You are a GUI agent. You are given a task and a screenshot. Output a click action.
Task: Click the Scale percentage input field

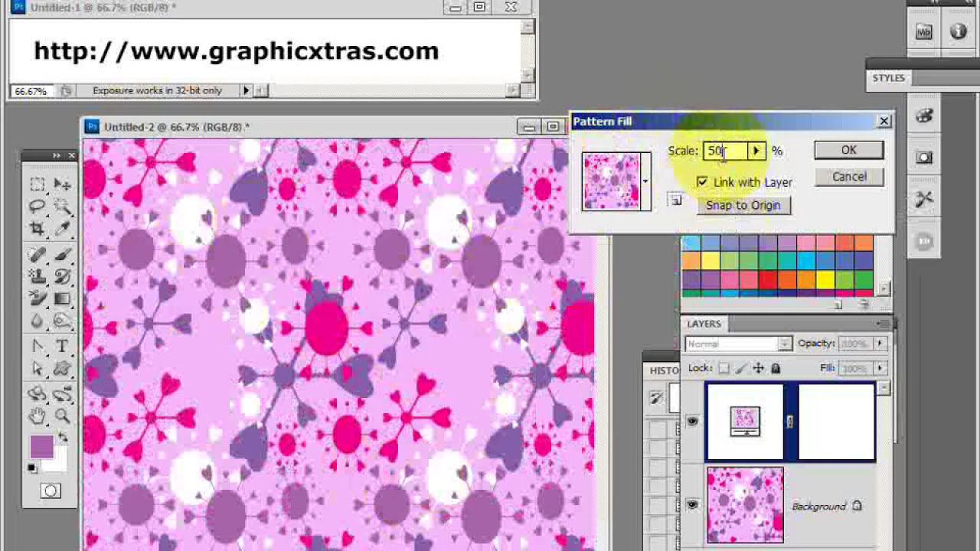726,151
